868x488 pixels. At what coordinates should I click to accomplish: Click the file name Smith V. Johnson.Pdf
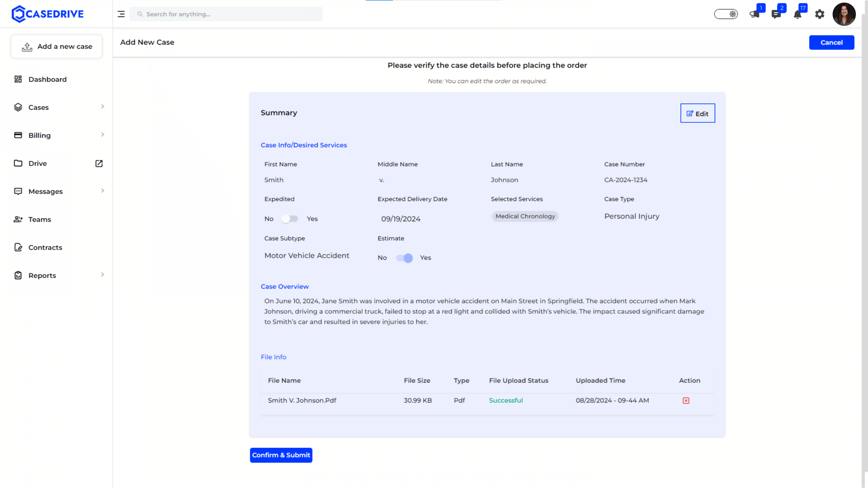click(x=302, y=400)
